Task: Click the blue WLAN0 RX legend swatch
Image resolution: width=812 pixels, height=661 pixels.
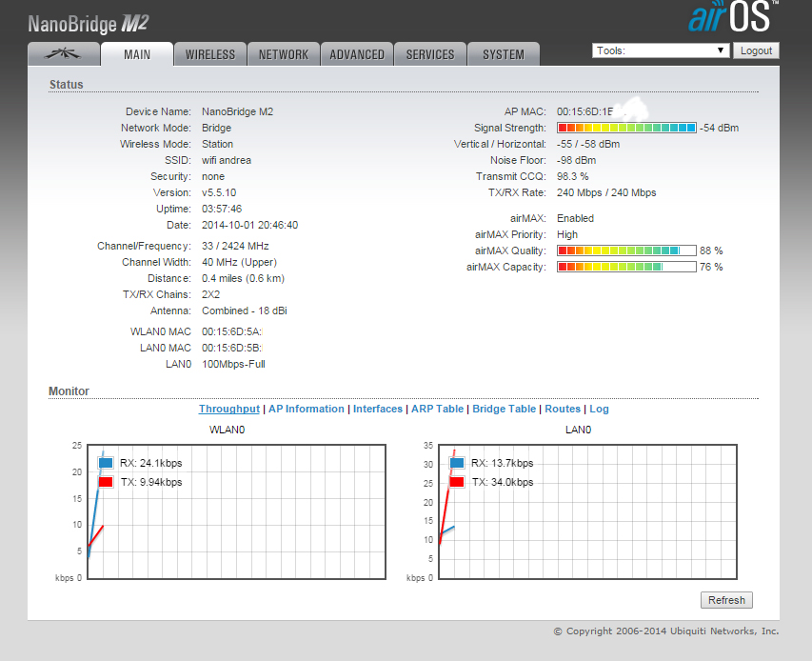Action: pos(106,463)
